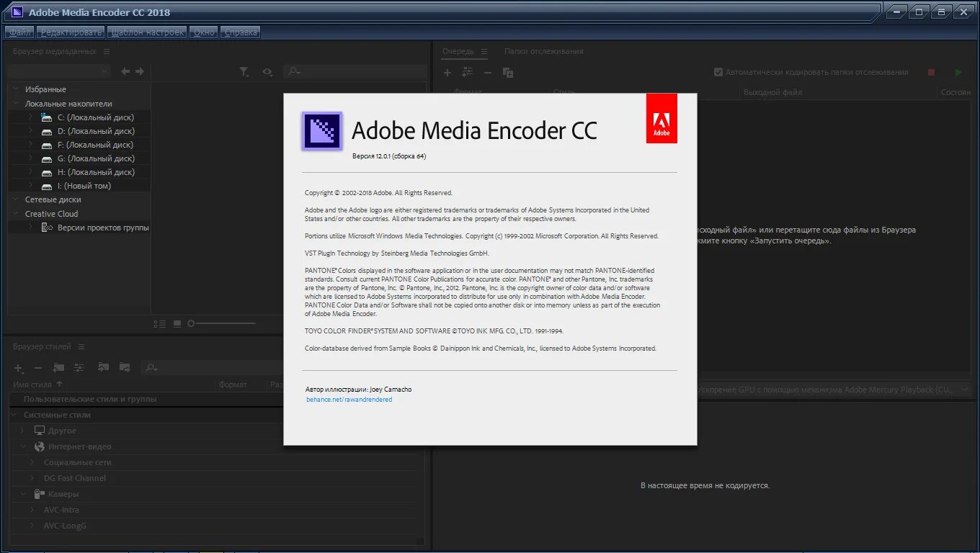Add source to queue with plus icon

(x=447, y=73)
